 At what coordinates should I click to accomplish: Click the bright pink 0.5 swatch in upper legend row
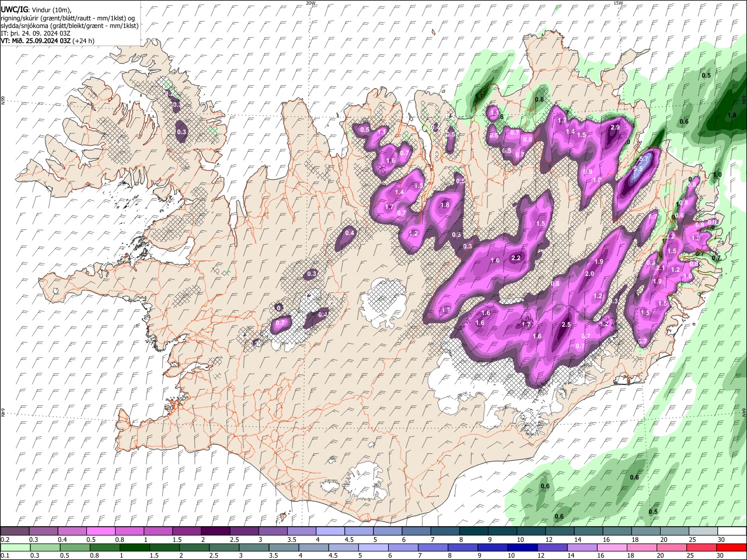[x=100, y=531]
